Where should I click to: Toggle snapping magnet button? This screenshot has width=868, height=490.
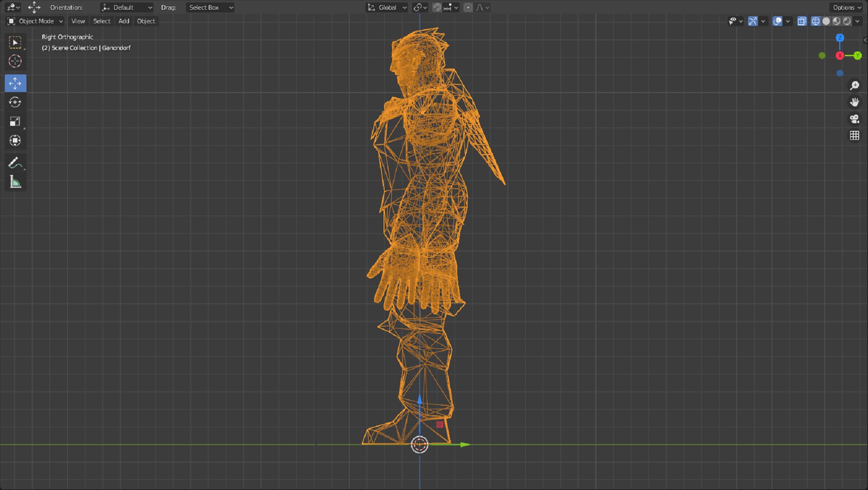436,7
